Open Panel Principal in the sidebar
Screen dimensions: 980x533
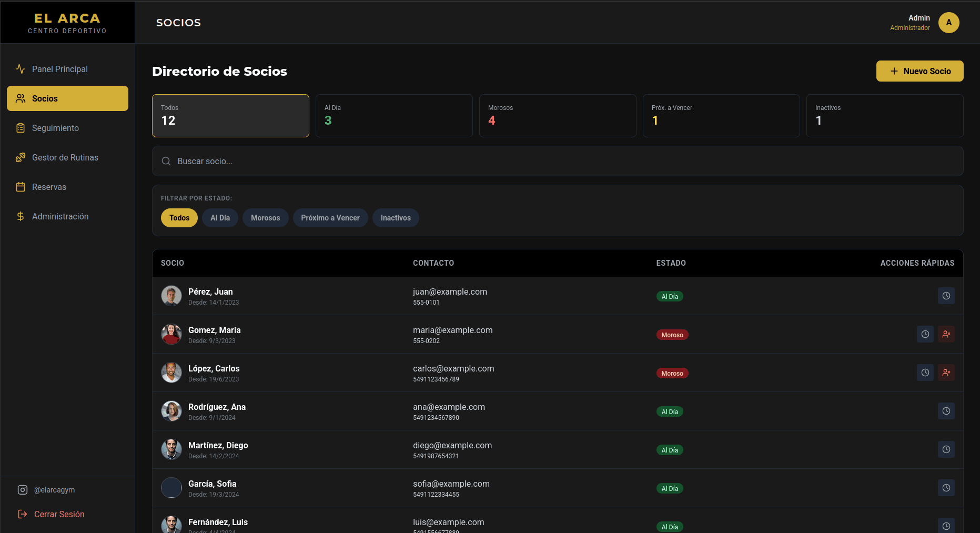coord(59,69)
